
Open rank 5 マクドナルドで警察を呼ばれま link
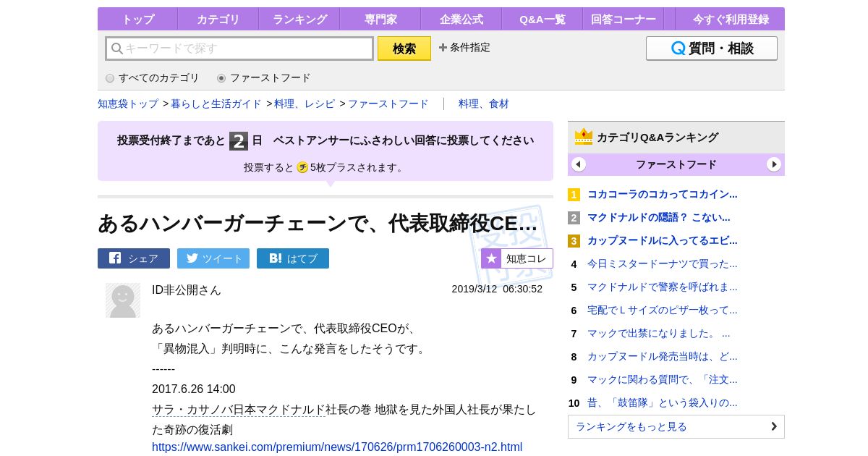pyautogui.click(x=663, y=287)
